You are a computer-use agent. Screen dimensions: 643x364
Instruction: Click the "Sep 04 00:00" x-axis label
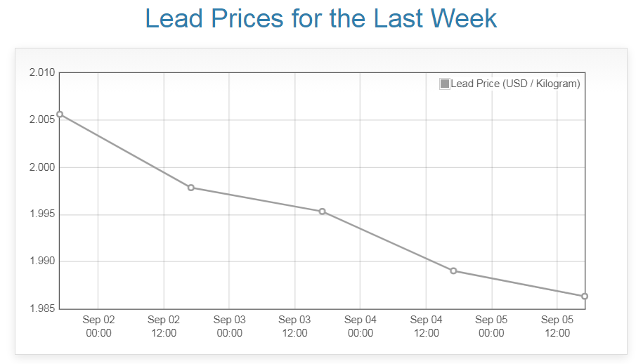361,326
